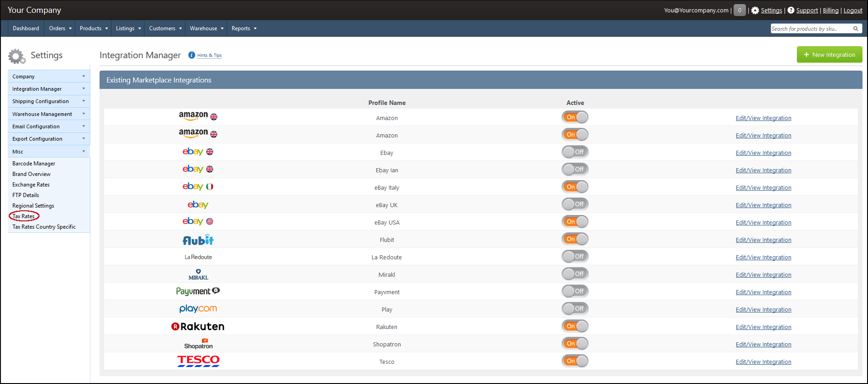Screen dimensions: 868x384
Task: Open Hints & Tips link
Action: [209, 55]
